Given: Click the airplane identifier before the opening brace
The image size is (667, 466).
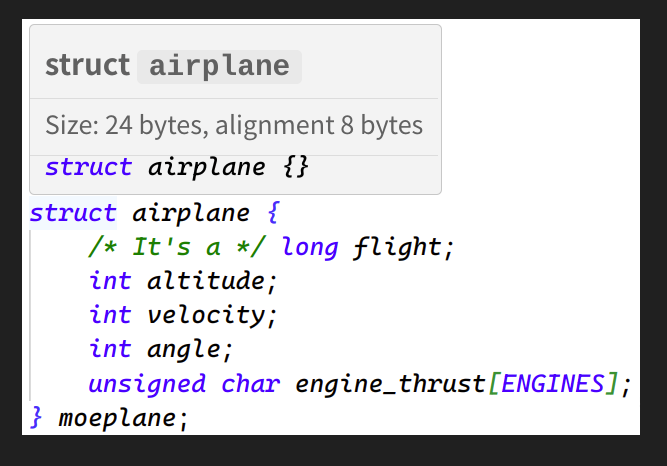Looking at the screenshot, I should tap(190, 213).
